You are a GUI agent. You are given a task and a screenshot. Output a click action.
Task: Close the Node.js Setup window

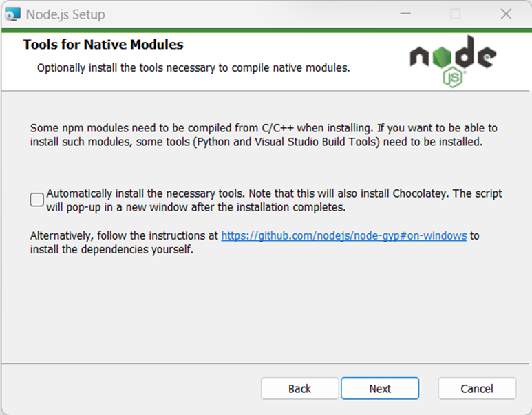click(506, 14)
